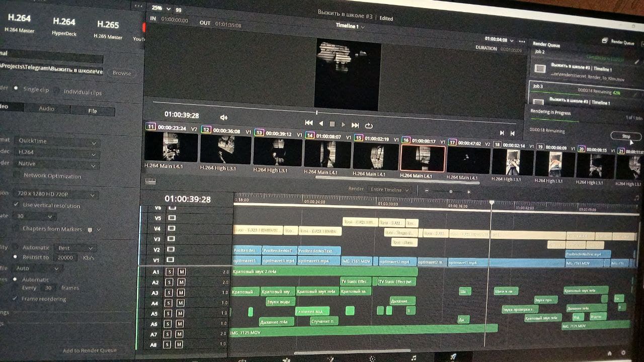This screenshot has height=362, width=644.
Task: Select Automatic quality radio button
Action: pyautogui.click(x=16, y=247)
